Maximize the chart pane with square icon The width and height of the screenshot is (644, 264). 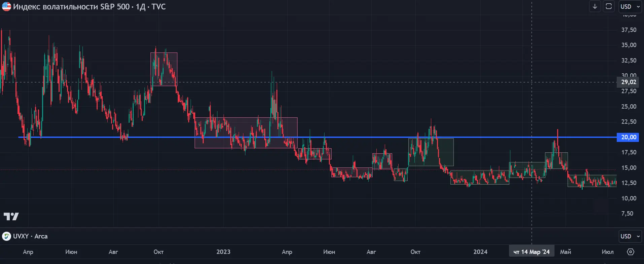(609, 6)
